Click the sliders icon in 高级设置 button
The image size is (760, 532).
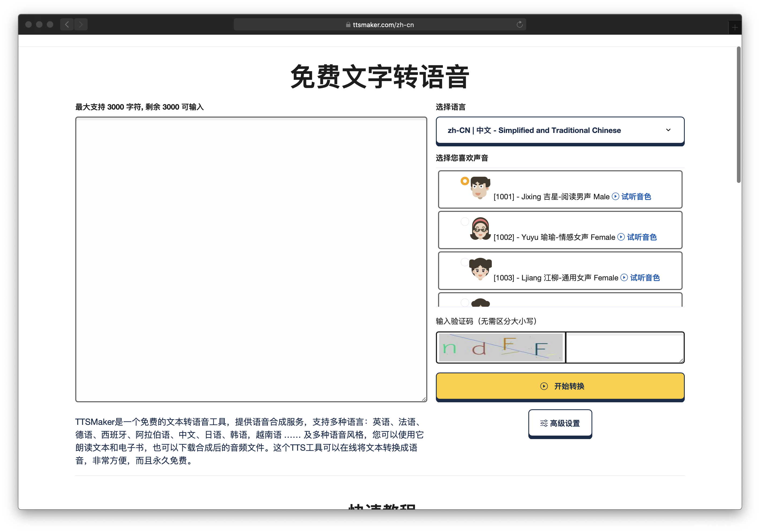pos(544,423)
